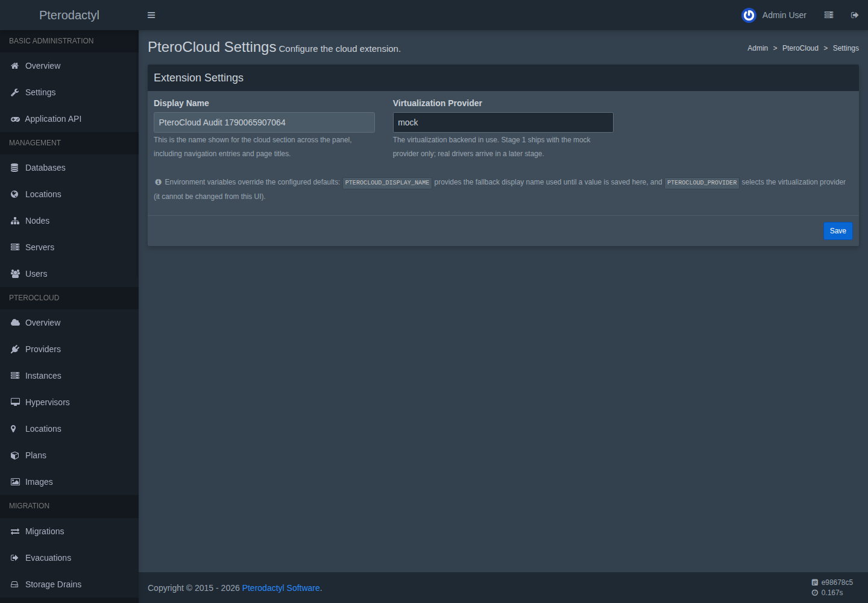The image size is (868, 603).
Task: Open Application API page
Action: [69, 119]
